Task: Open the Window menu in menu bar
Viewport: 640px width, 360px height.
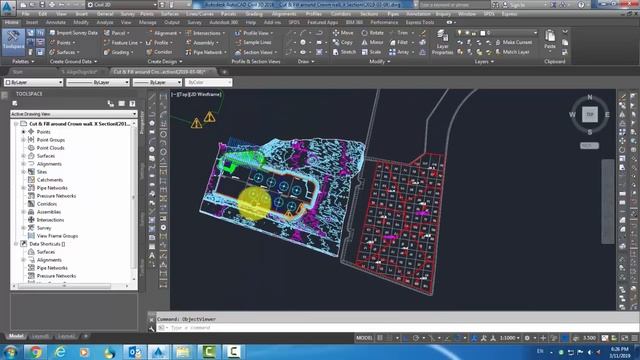Action: [x=467, y=14]
